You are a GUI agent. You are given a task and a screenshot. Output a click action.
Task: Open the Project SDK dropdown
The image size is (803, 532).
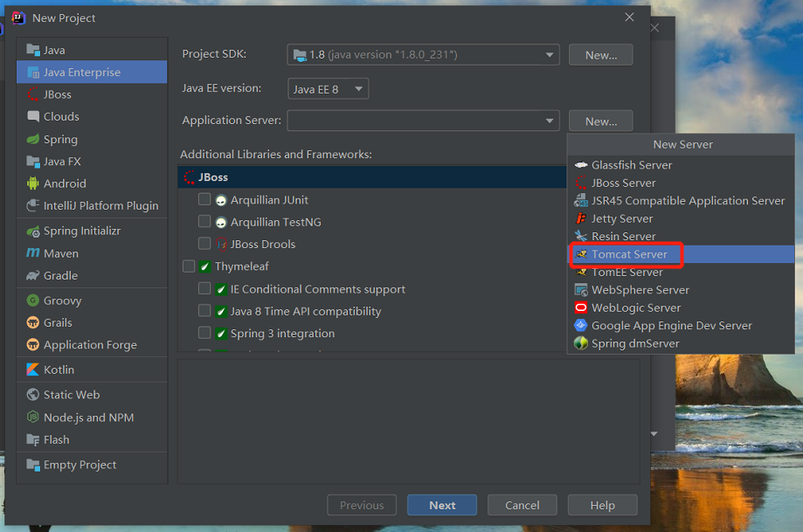[x=423, y=55]
